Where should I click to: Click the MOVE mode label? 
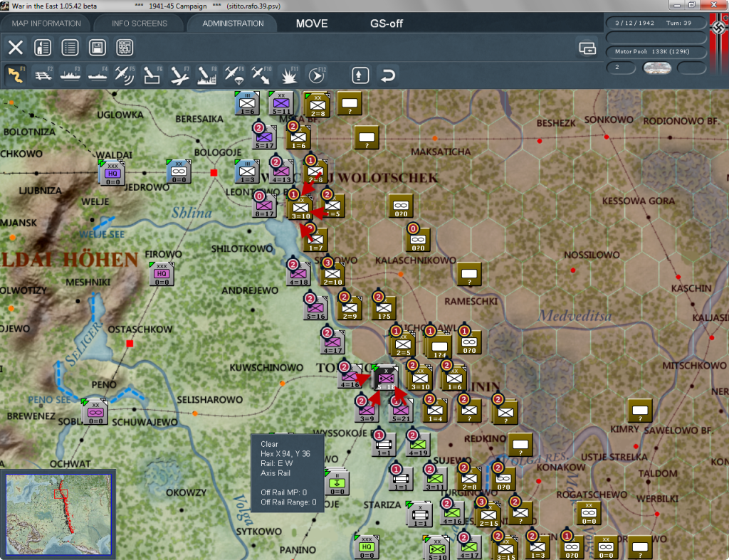[x=312, y=23]
